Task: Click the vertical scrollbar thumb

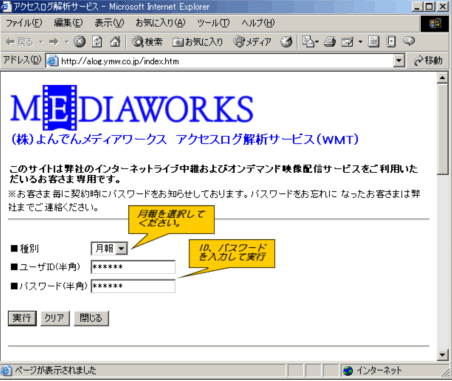Action: 442,129
